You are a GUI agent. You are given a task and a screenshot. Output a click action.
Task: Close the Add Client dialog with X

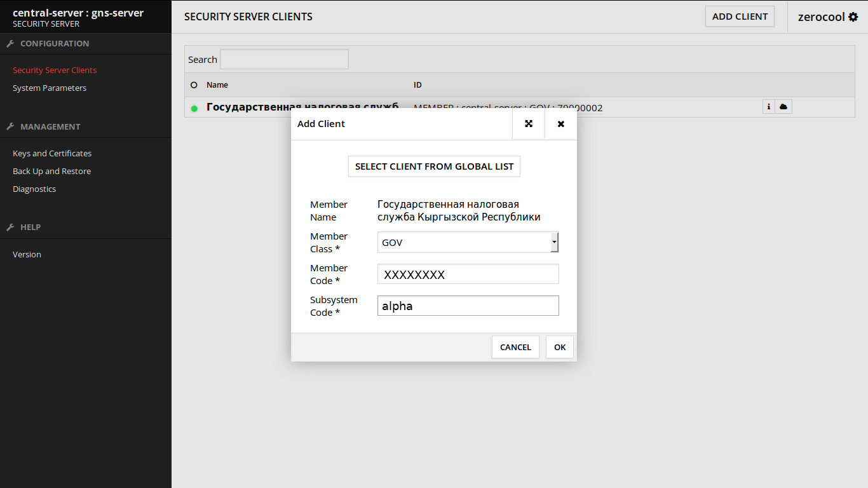tap(561, 124)
